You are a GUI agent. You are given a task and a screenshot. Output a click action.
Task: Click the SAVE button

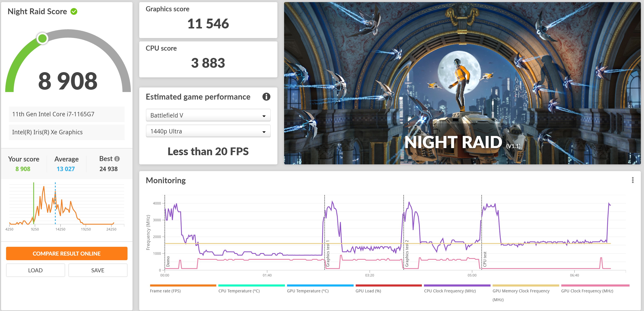[x=98, y=270]
